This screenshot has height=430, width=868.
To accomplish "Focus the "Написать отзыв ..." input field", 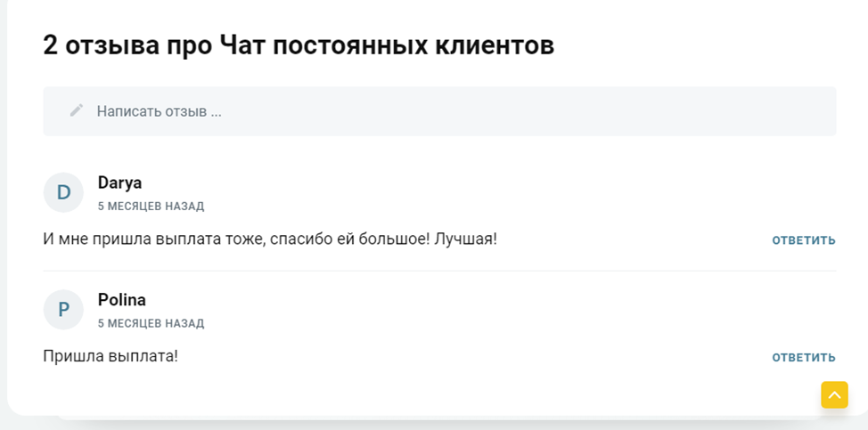I will 446,111.
